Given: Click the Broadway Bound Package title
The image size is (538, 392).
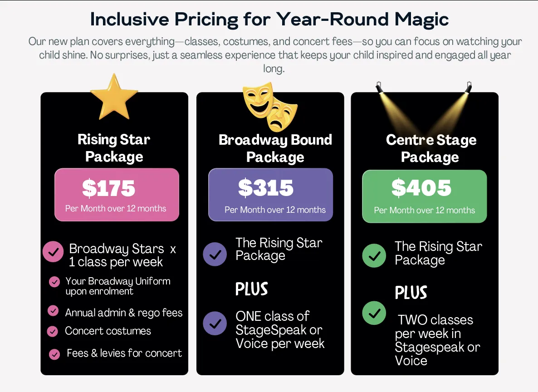Looking at the screenshot, I should tap(275, 148).
